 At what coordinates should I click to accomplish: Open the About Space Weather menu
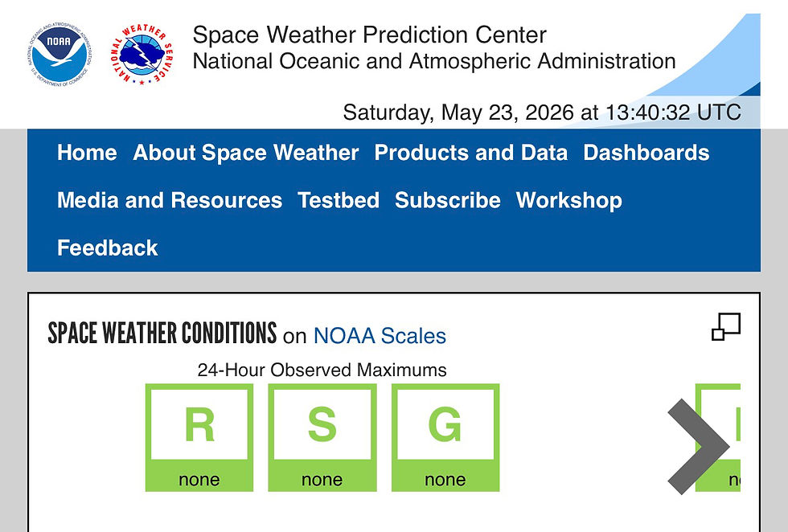(246, 152)
